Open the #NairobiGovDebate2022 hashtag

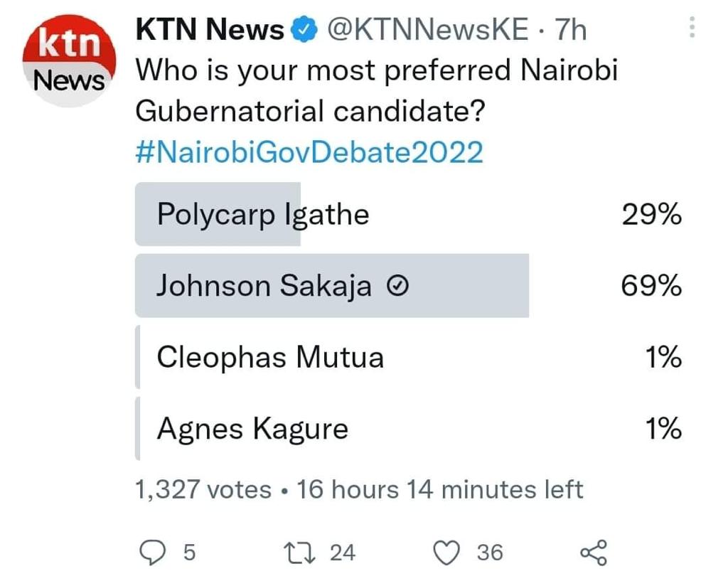[309, 152]
